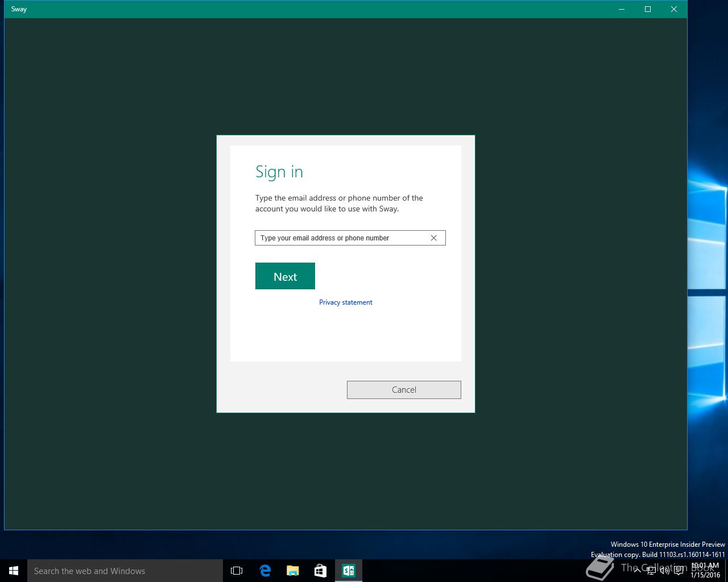Open File Explorer from the taskbar
Screen dimensions: 728x582
[292, 571]
